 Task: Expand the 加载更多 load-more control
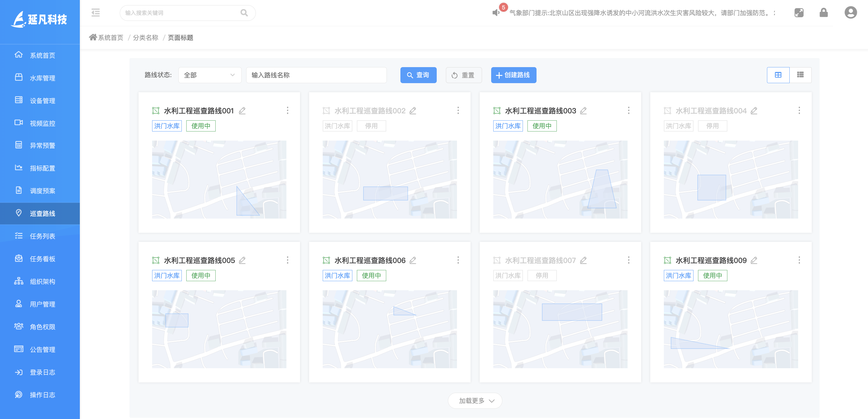pos(475,401)
